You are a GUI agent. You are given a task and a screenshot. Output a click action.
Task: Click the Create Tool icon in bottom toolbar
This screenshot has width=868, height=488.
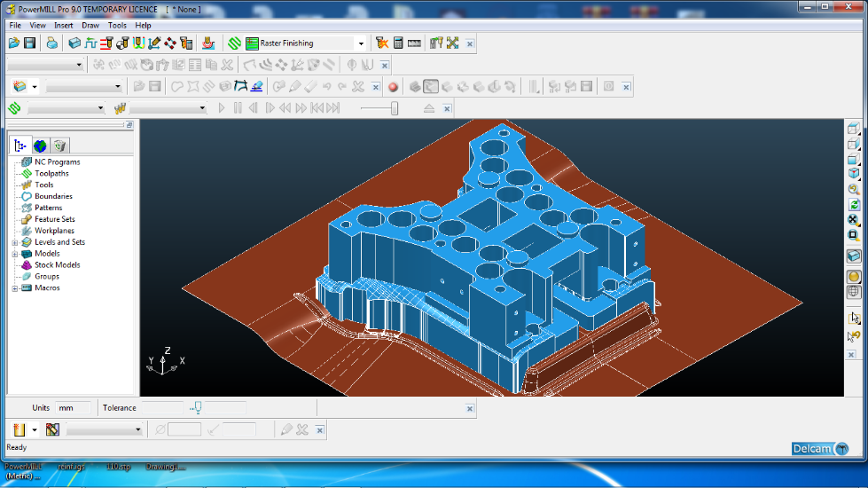point(20,429)
